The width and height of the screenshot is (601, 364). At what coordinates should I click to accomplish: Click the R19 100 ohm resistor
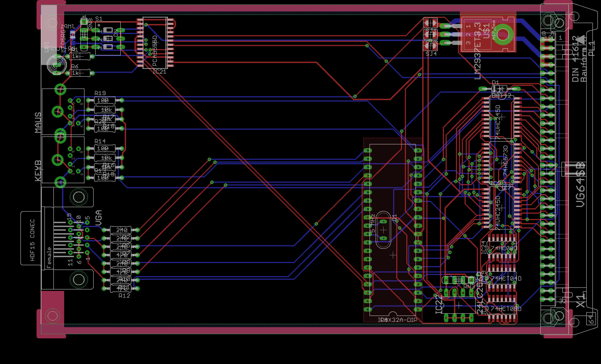click(105, 100)
